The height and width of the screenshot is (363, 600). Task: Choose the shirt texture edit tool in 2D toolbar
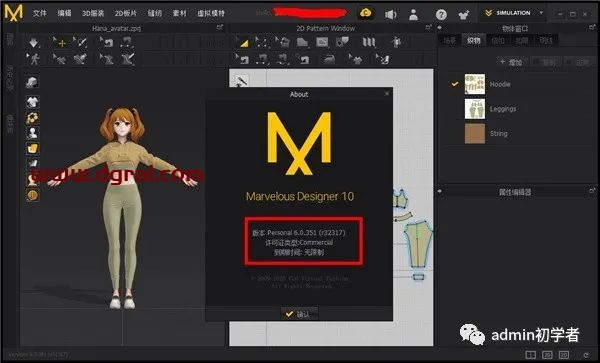click(356, 59)
